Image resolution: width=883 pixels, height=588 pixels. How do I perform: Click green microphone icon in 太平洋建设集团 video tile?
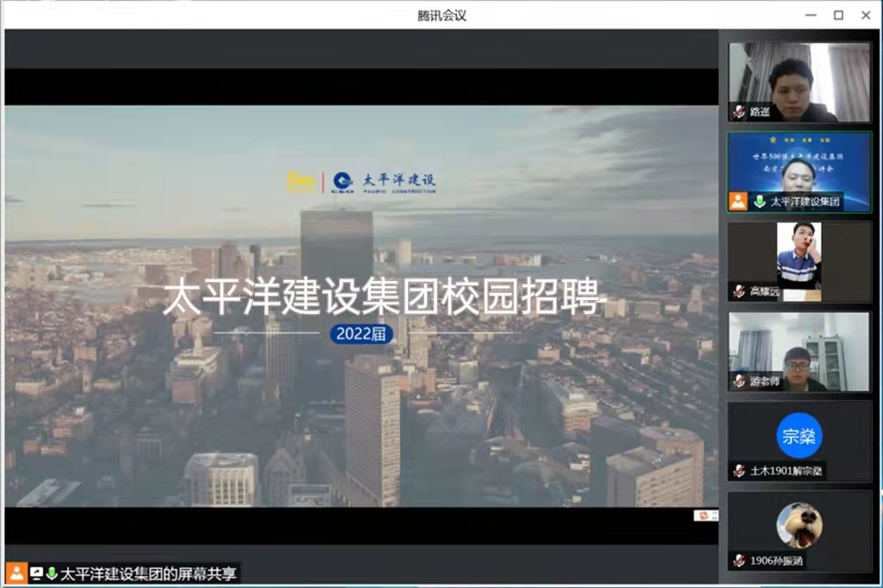[760, 202]
